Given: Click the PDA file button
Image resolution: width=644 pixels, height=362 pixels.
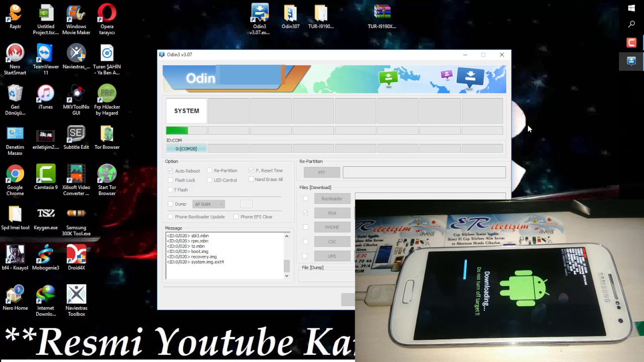Looking at the screenshot, I should [x=332, y=213].
